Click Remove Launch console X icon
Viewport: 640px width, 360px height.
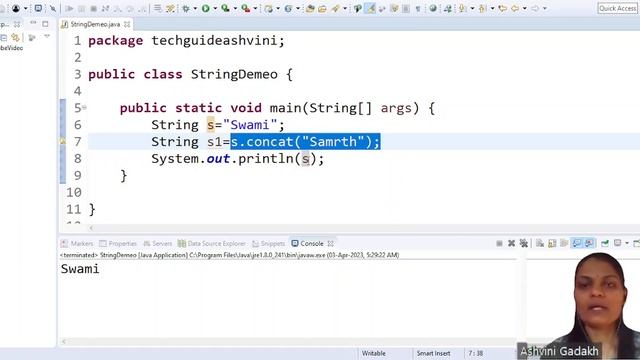(x=511, y=244)
